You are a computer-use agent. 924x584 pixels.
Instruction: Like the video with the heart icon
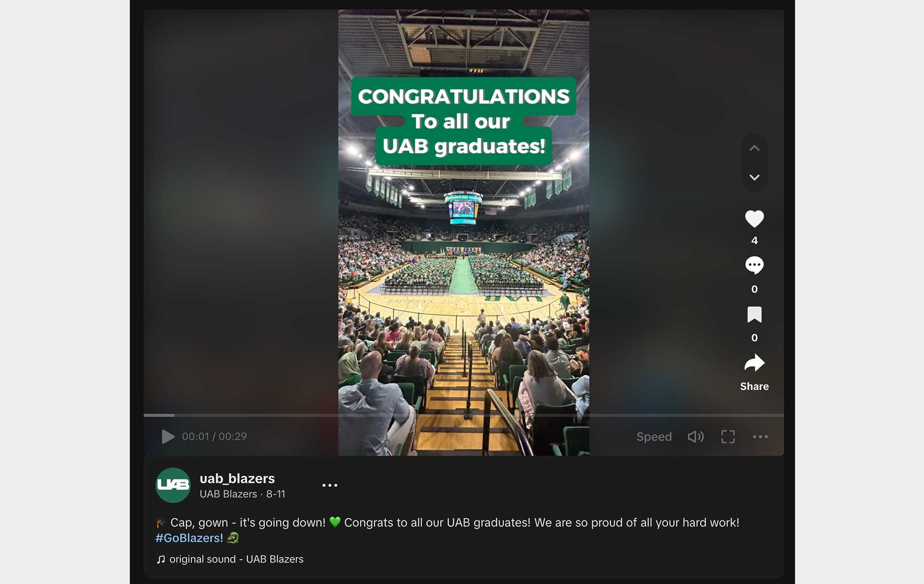click(x=754, y=219)
